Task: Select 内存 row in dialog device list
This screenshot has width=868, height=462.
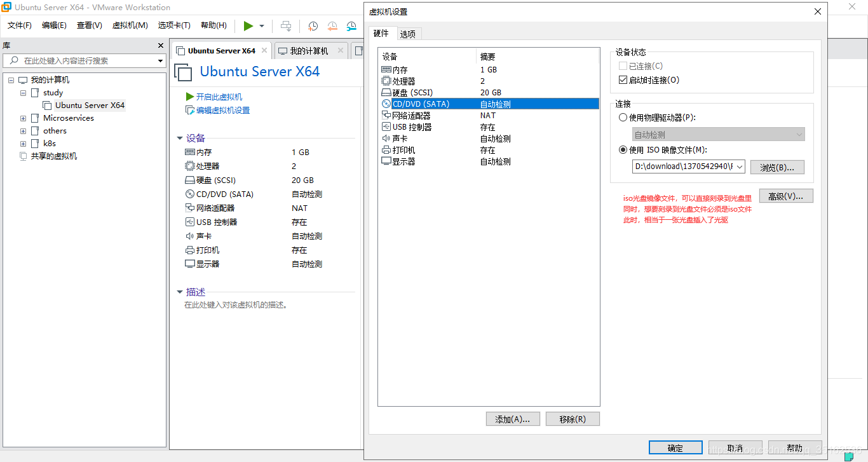Action: [x=489, y=70]
